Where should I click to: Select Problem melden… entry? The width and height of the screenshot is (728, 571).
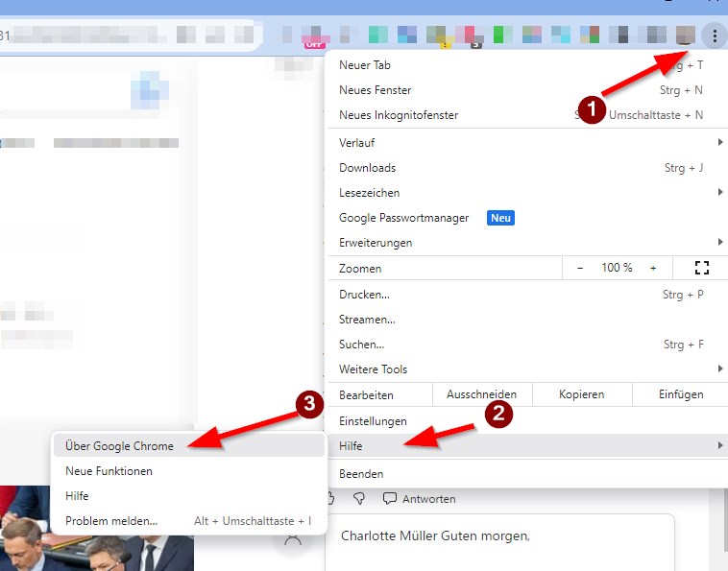pyautogui.click(x=188, y=521)
